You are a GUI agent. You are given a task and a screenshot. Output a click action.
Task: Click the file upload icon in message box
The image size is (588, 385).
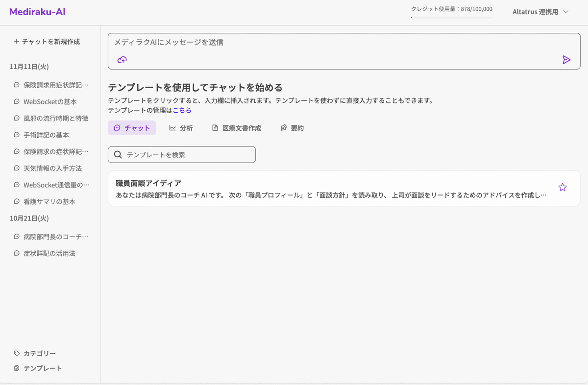coord(121,59)
